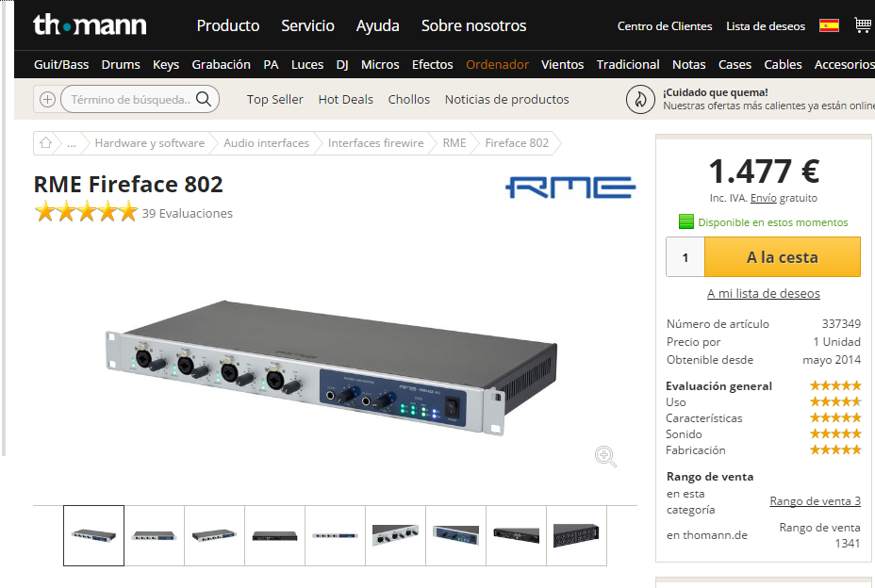Focus the Término de búsqueda search field
The width and height of the screenshot is (875, 588).
pyautogui.click(x=131, y=99)
